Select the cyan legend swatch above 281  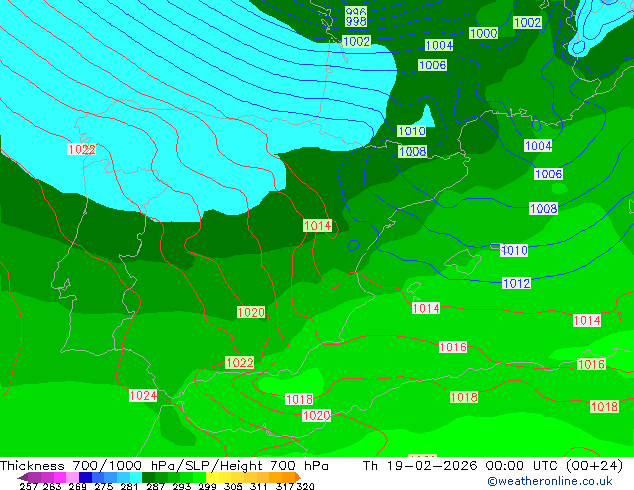[x=136, y=477]
